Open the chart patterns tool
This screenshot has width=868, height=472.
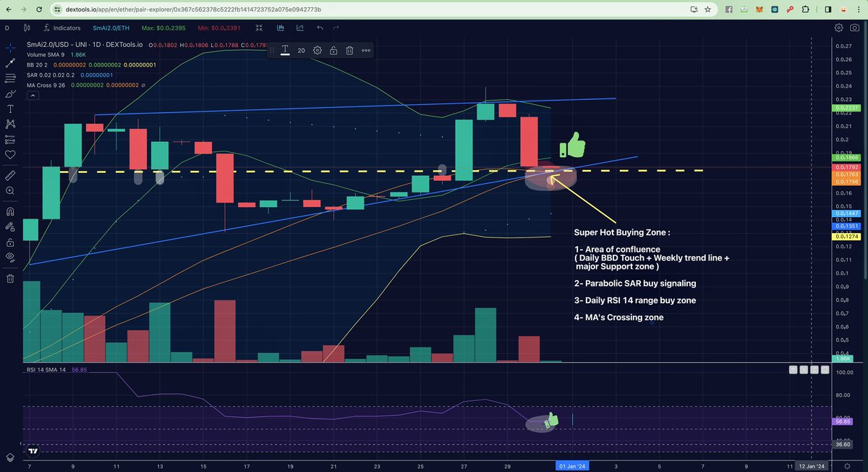point(10,124)
